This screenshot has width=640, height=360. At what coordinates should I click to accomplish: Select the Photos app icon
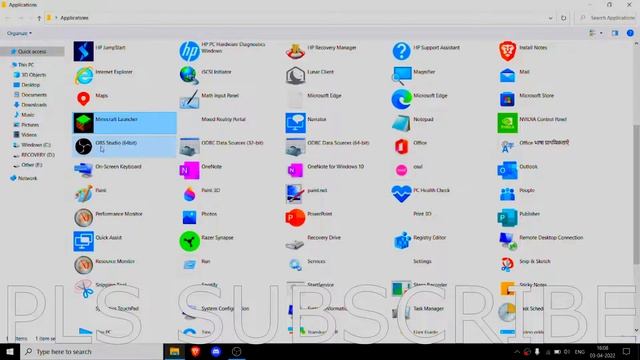coord(189,218)
